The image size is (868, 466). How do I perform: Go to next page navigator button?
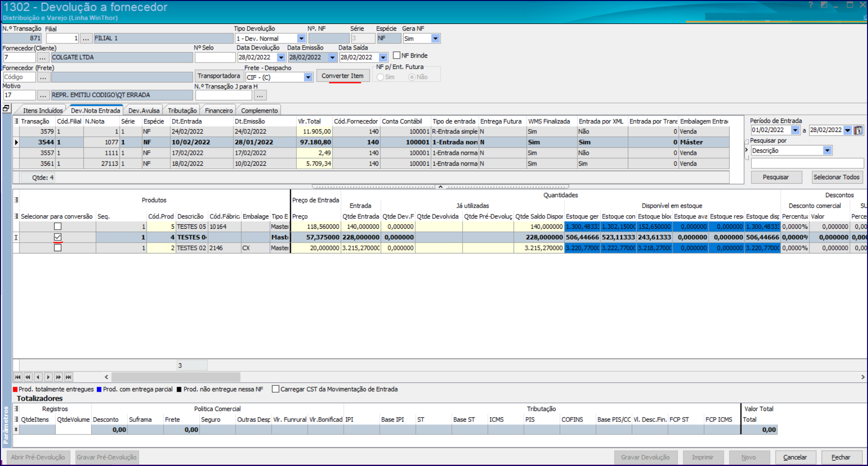pos(59,377)
